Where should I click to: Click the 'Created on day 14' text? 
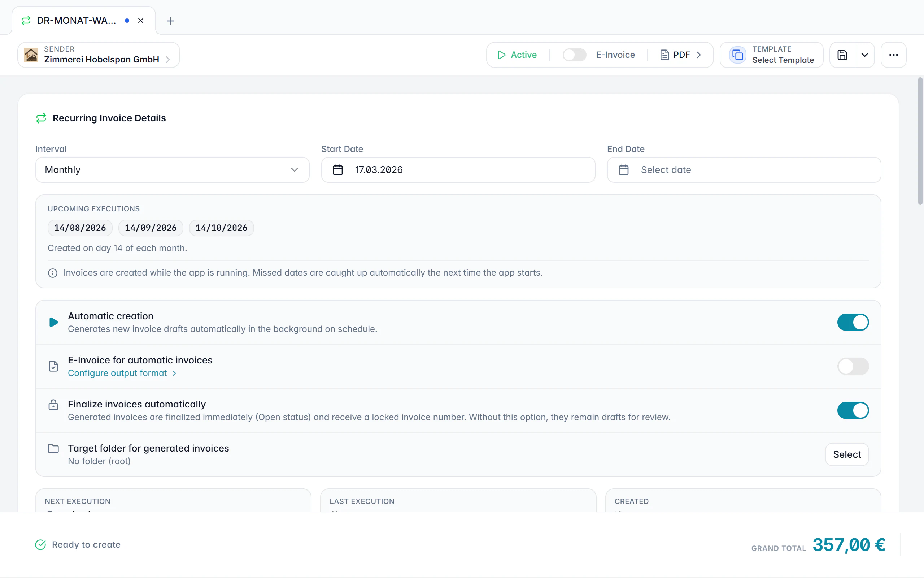(117, 248)
